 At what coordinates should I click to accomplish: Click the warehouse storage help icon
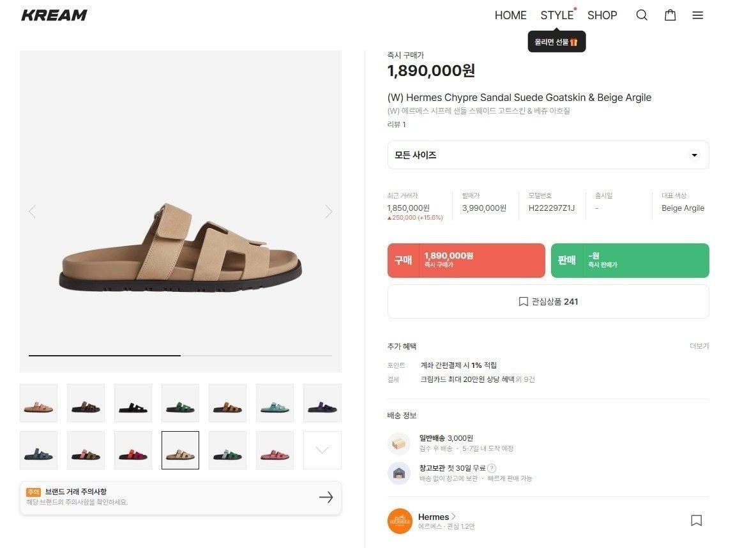tap(492, 468)
